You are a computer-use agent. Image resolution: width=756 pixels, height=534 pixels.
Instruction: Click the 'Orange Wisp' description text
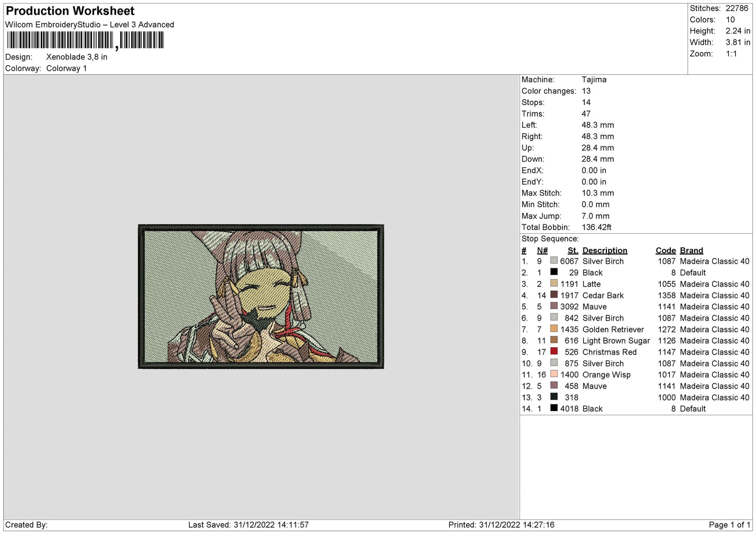pos(606,375)
